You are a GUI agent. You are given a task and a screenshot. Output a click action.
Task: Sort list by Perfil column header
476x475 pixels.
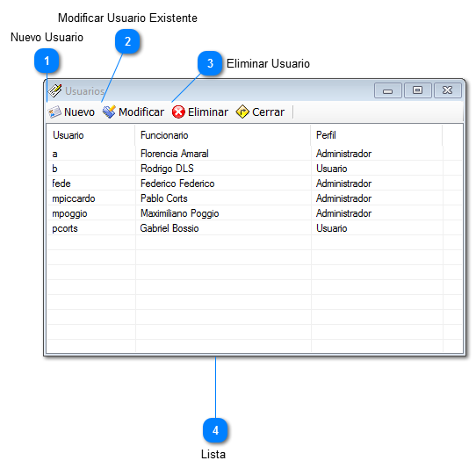point(377,135)
